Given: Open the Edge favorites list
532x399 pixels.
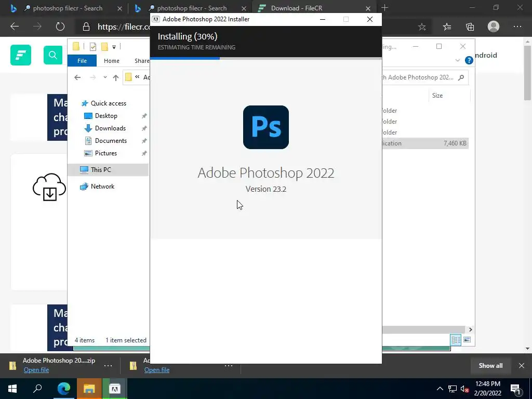Looking at the screenshot, I should click(x=447, y=27).
